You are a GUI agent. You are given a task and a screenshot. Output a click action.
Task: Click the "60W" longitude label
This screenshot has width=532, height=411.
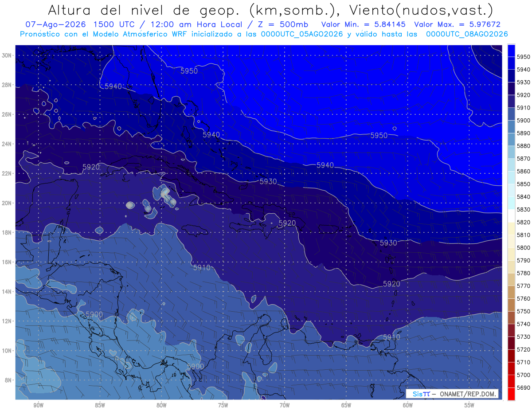[x=408, y=405]
